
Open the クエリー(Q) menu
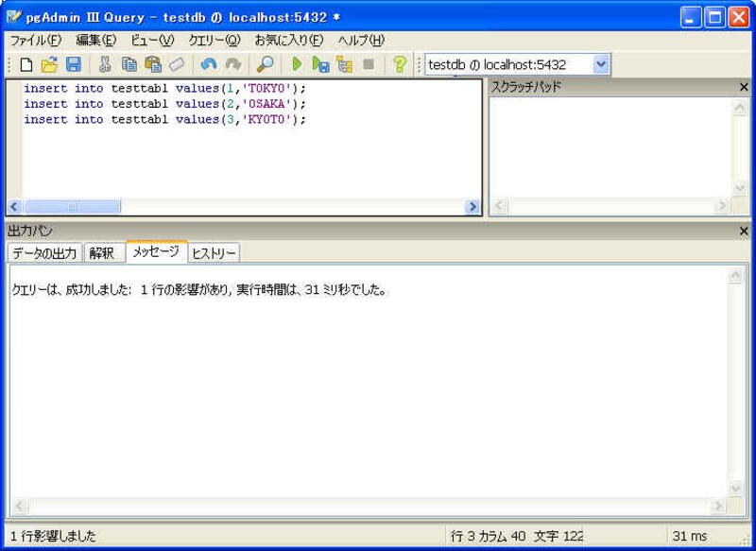click(214, 41)
